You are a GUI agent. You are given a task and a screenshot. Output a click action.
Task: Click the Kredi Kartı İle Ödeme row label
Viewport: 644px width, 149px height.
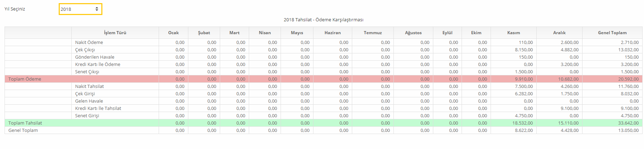click(x=97, y=64)
